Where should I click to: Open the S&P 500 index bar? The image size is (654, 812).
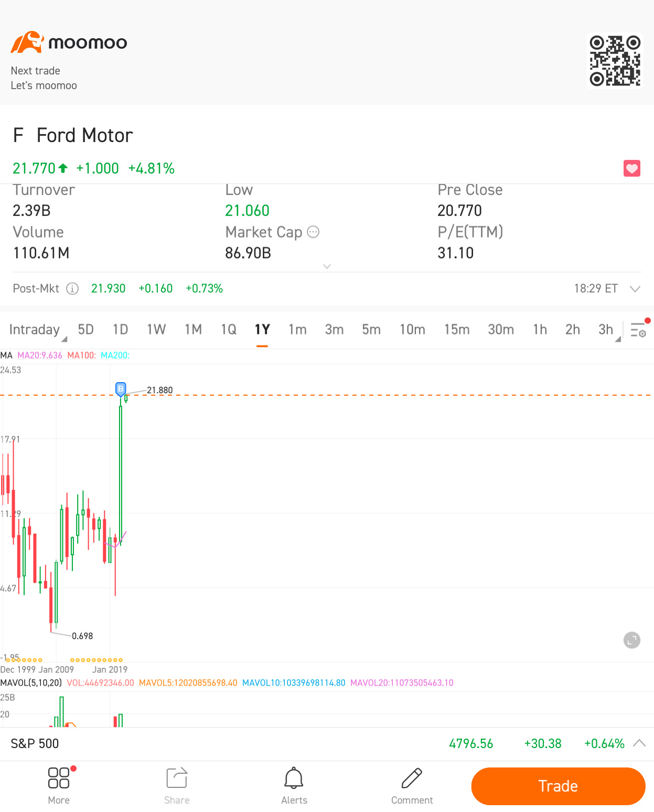click(x=327, y=743)
